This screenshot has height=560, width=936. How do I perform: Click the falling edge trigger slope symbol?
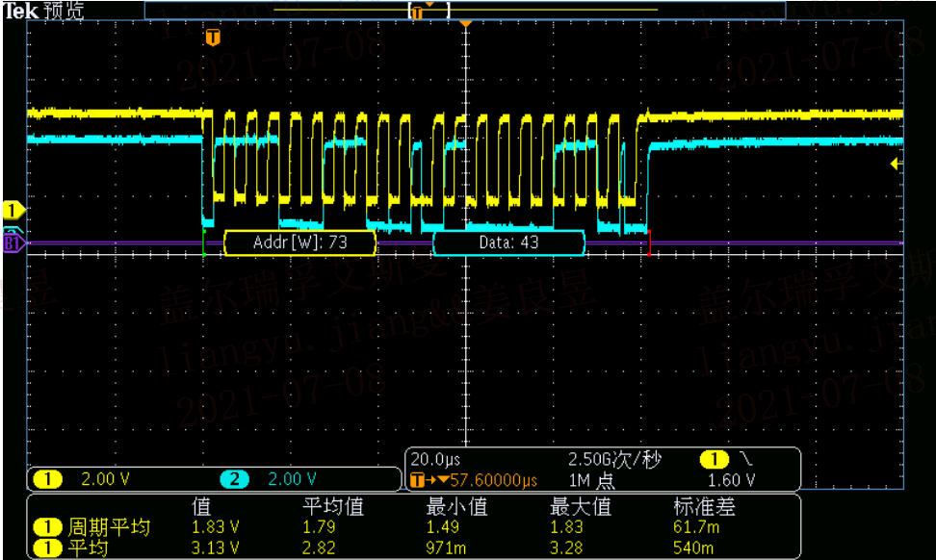pos(746,459)
